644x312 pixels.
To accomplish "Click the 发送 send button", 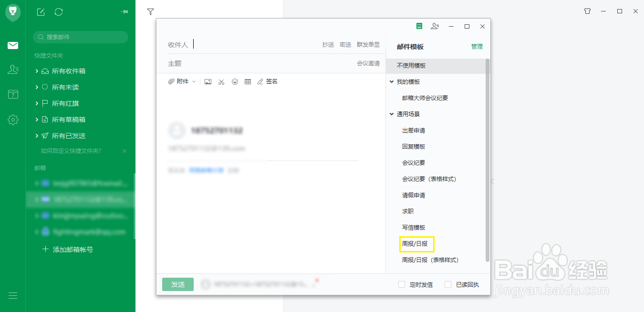I will tap(177, 284).
